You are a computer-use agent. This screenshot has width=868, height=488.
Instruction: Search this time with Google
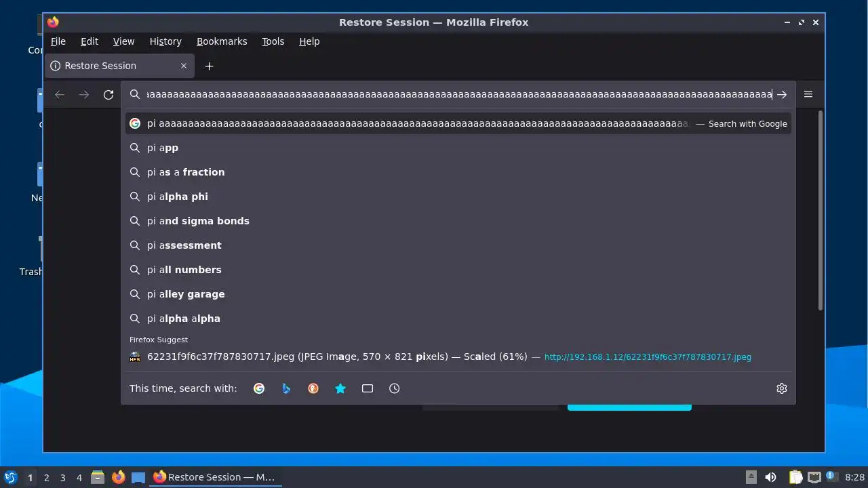coord(259,388)
